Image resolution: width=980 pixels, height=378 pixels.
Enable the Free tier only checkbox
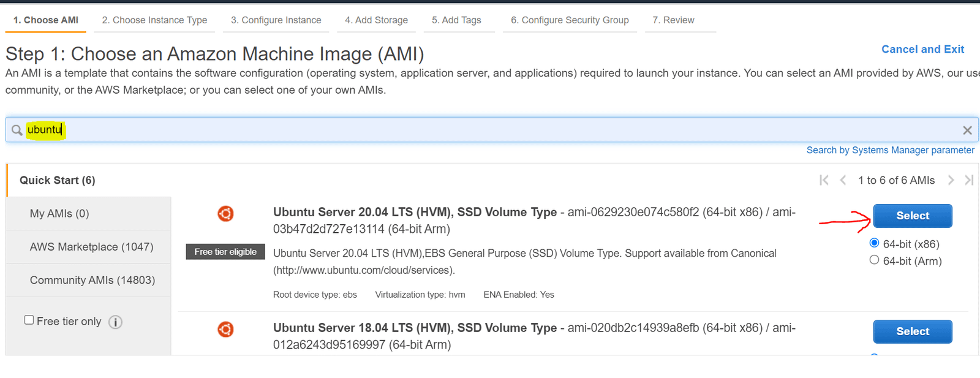(29, 320)
